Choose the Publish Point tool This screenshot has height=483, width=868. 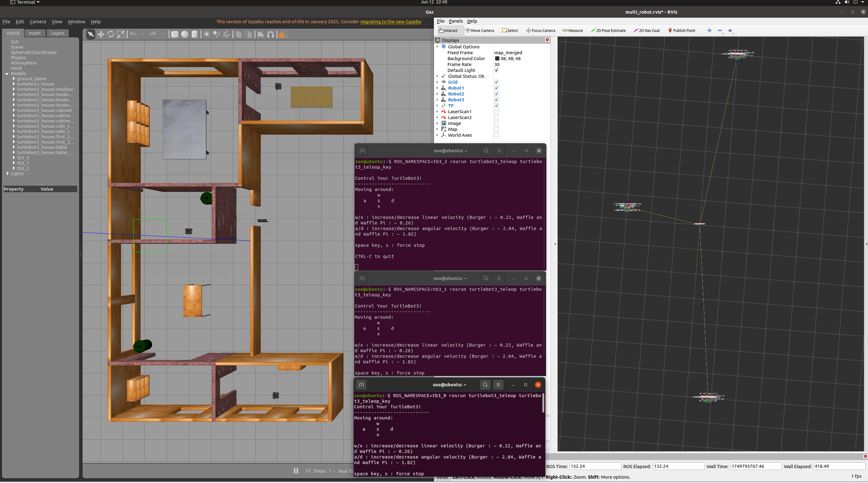coord(682,30)
